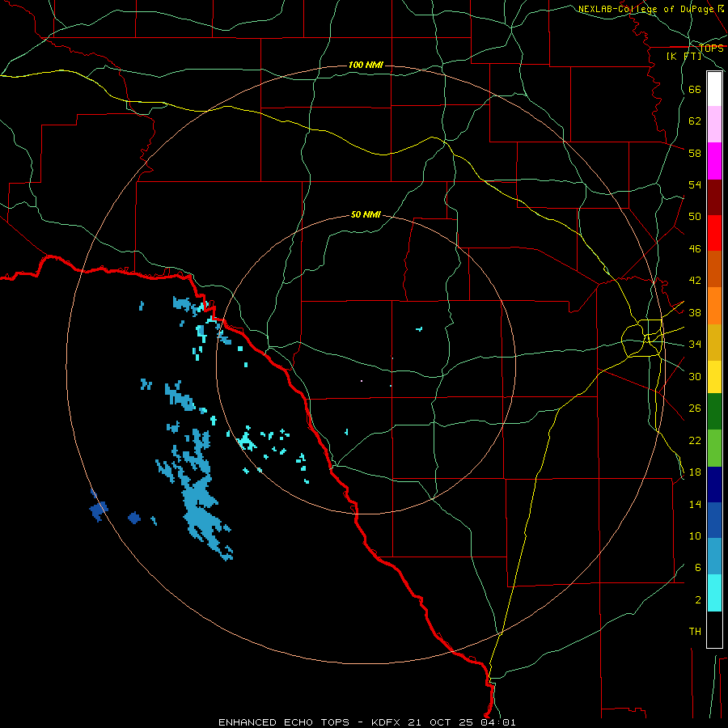The width and height of the screenshot is (728, 728).
Task: Click the orange 38-42 kft legend swatch
Action: [x=714, y=306]
